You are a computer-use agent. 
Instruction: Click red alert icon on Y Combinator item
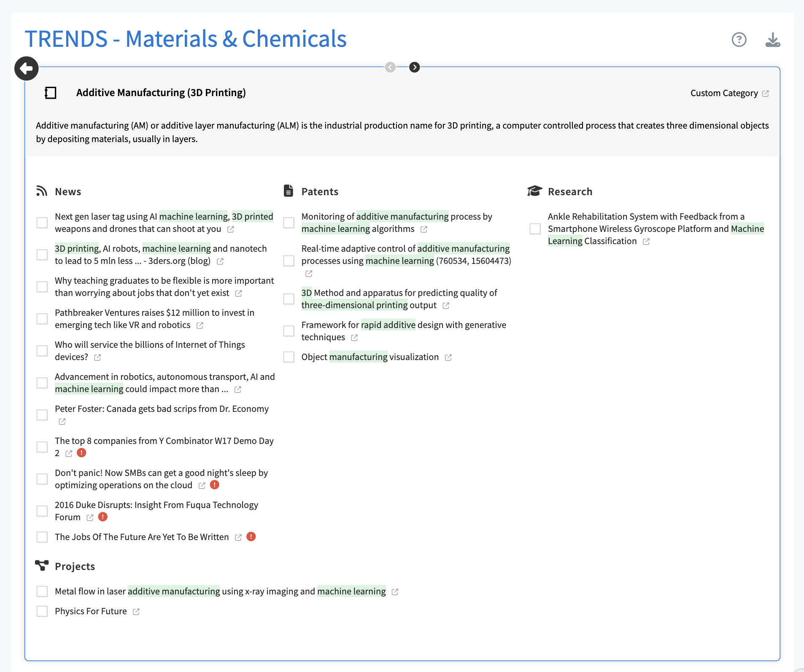(x=82, y=453)
